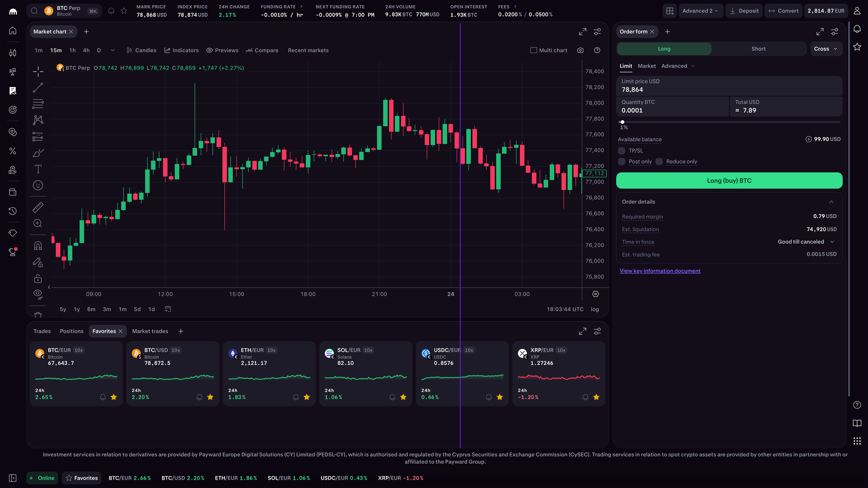This screenshot has width=868, height=488.
Task: Open the market search magnifier
Action: pos(34,11)
